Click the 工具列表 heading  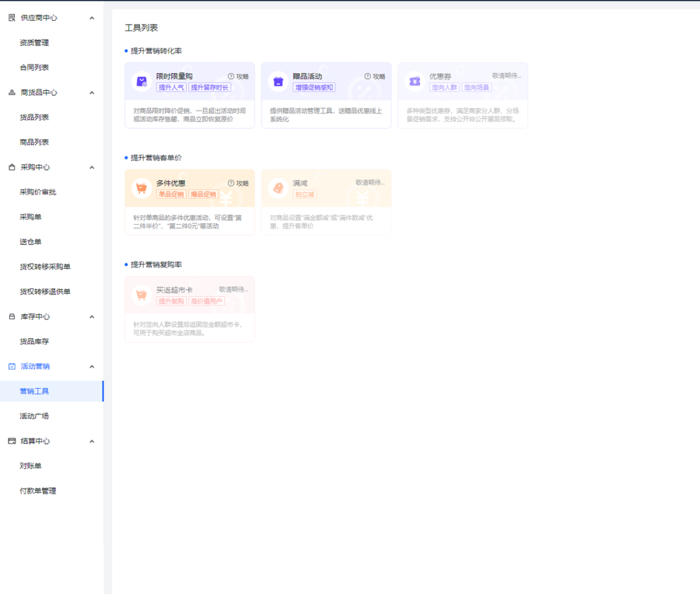tap(141, 28)
